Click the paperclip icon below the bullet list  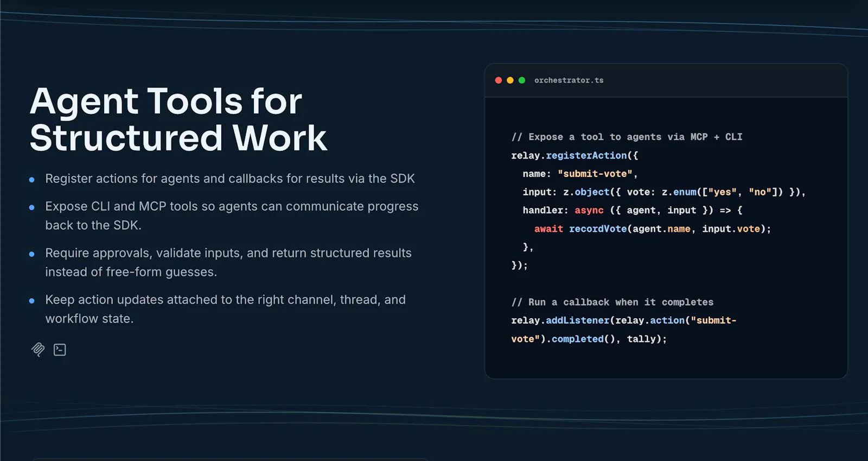click(x=38, y=350)
